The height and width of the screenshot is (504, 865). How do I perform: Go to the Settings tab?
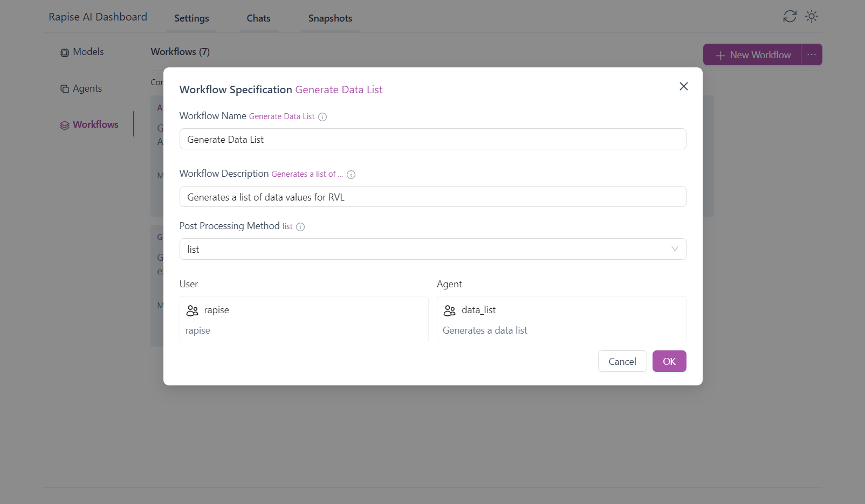click(x=191, y=18)
